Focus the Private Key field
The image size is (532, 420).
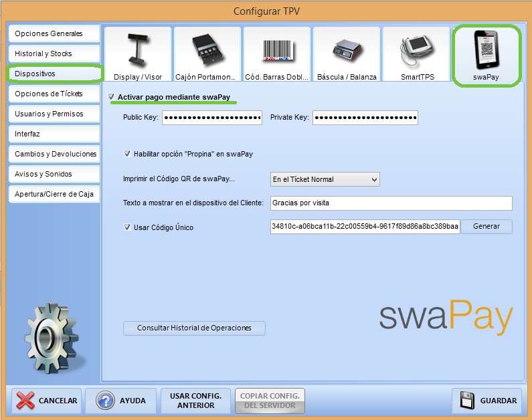tap(365, 118)
